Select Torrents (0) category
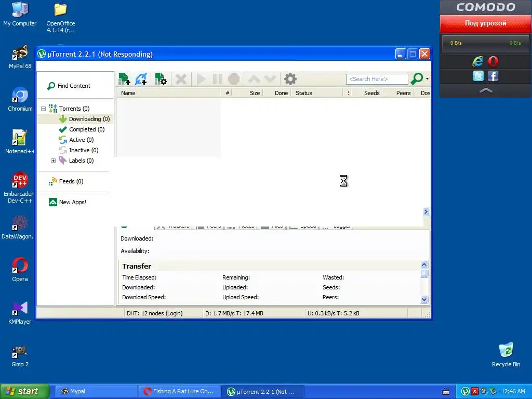Image resolution: width=532 pixels, height=399 pixels. point(70,109)
